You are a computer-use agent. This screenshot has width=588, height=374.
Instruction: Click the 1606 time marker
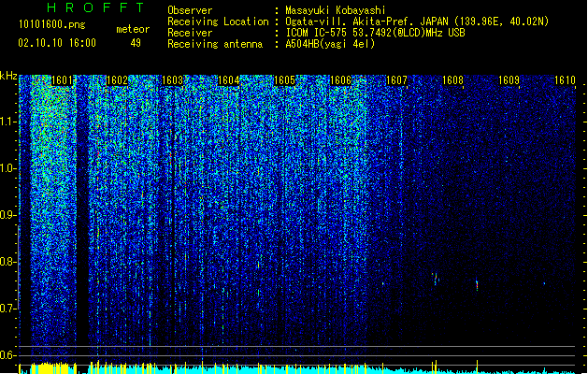coord(340,80)
